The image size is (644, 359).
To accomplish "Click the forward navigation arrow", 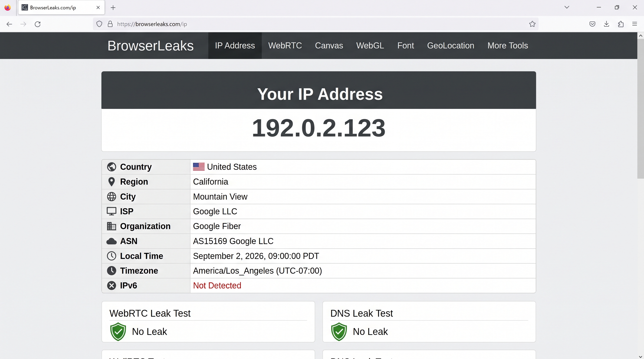I will tap(23, 24).
